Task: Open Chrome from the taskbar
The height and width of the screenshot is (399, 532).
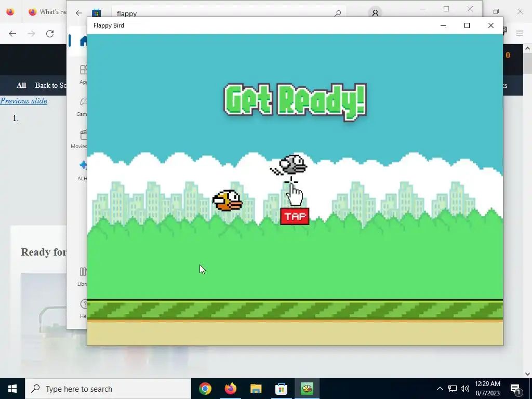Action: click(x=205, y=389)
